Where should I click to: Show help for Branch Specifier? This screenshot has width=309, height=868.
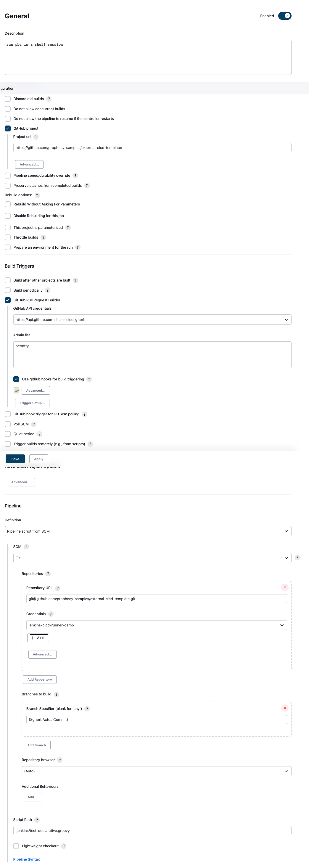coord(87,709)
